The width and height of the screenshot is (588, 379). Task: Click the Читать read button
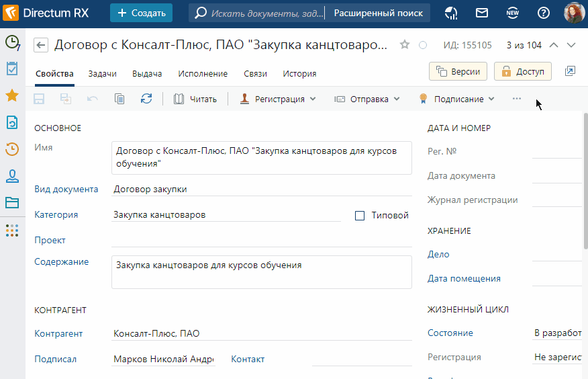tap(195, 99)
